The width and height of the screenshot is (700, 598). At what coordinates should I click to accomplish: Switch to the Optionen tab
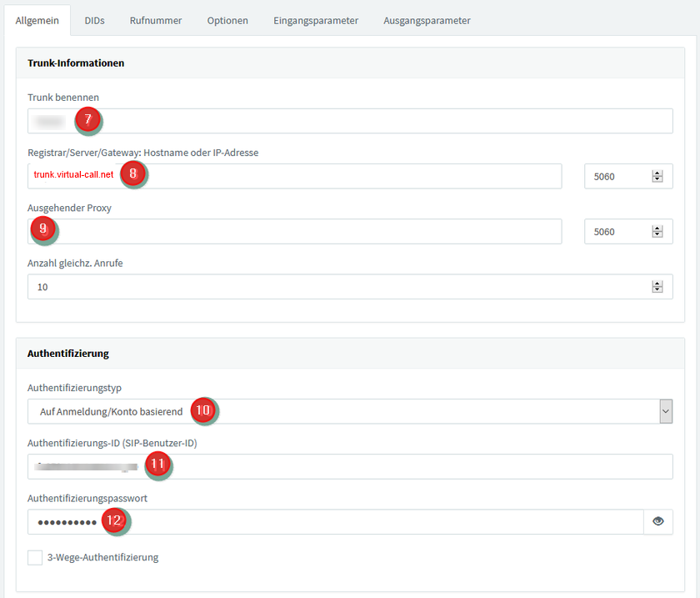(227, 21)
